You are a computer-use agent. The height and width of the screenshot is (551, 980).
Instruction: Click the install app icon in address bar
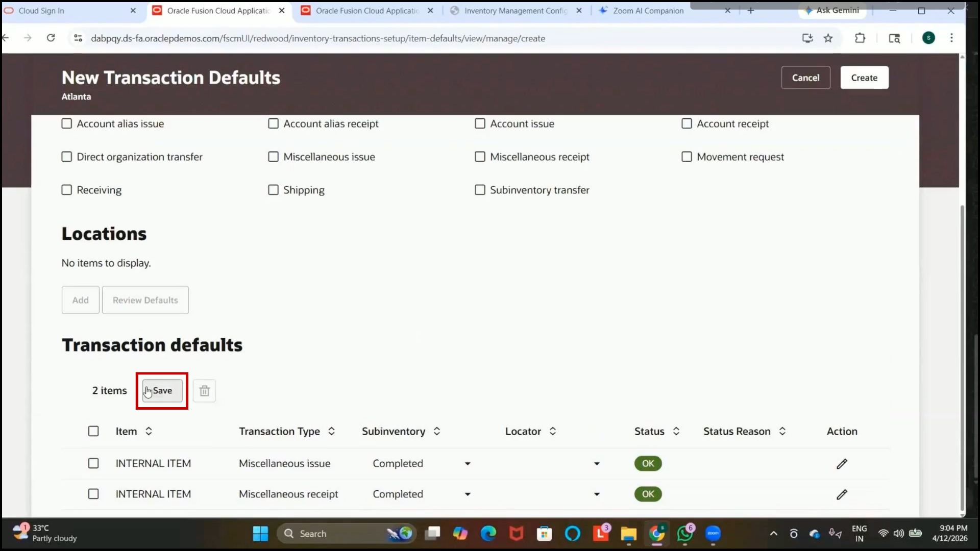click(x=807, y=38)
